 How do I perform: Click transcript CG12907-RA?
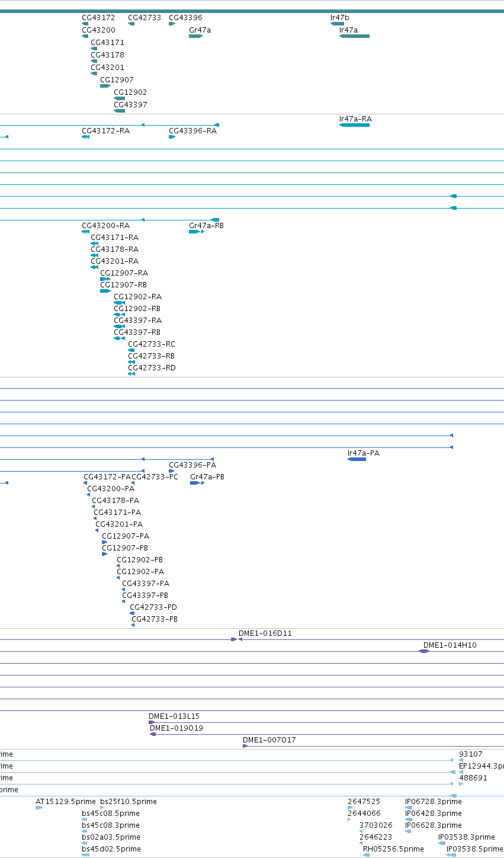pyautogui.click(x=124, y=273)
